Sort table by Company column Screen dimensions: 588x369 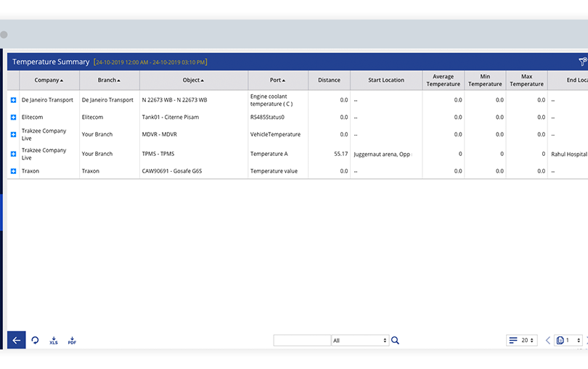(49, 80)
